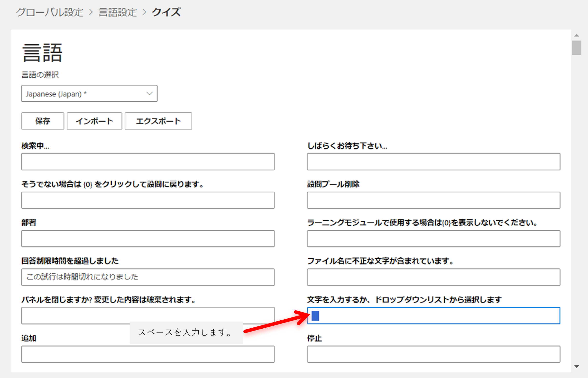Click the 回答制限時間を超過しました input field
This screenshot has width=588, height=378.
(x=148, y=277)
